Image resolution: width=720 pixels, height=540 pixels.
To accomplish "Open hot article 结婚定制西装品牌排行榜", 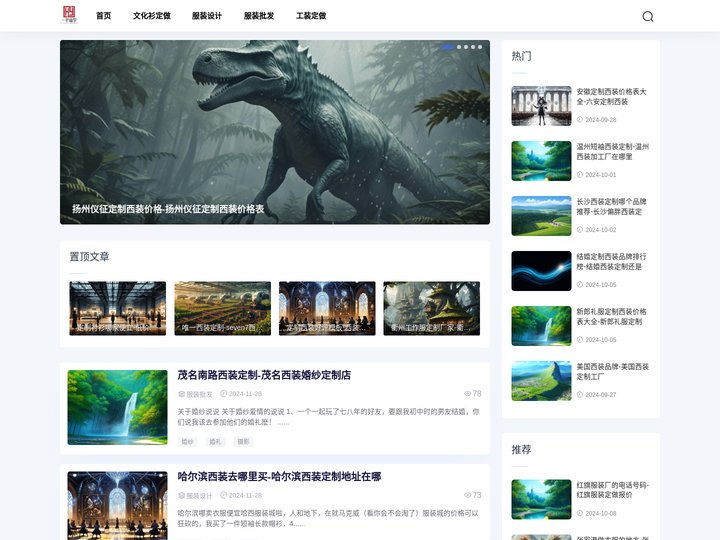I will [611, 262].
